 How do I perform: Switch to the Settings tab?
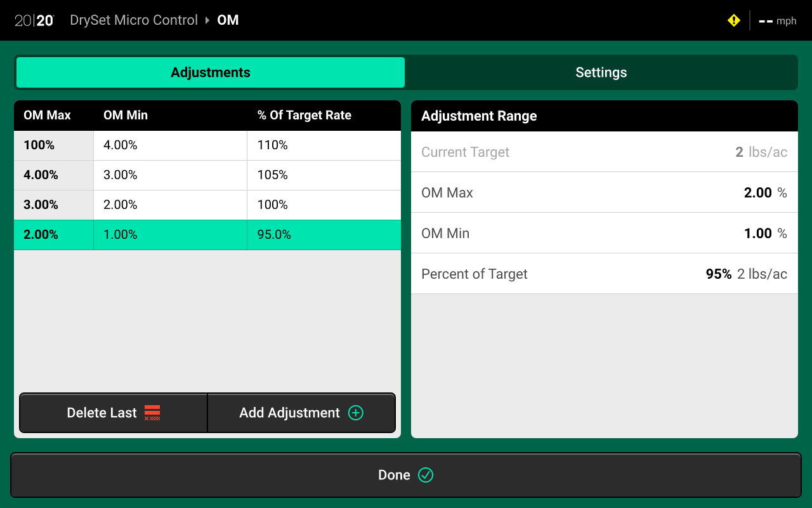point(601,72)
